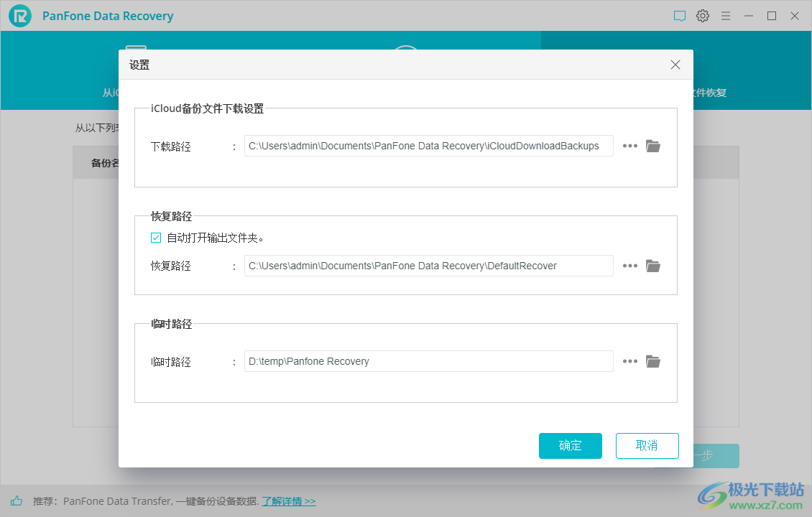
Task: Click the DefaultRecover path field
Action: pos(429,266)
